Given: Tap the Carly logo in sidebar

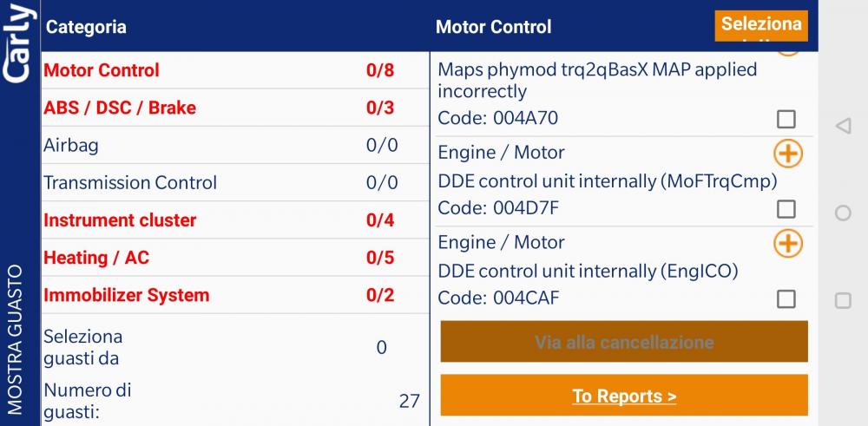Looking at the screenshot, I should tap(19, 43).
